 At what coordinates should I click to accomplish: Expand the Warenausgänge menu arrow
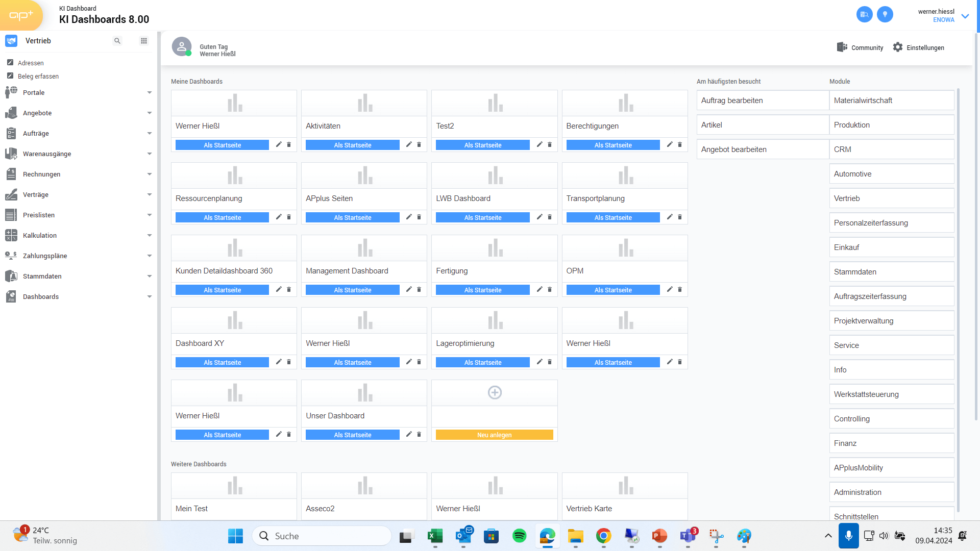click(150, 154)
